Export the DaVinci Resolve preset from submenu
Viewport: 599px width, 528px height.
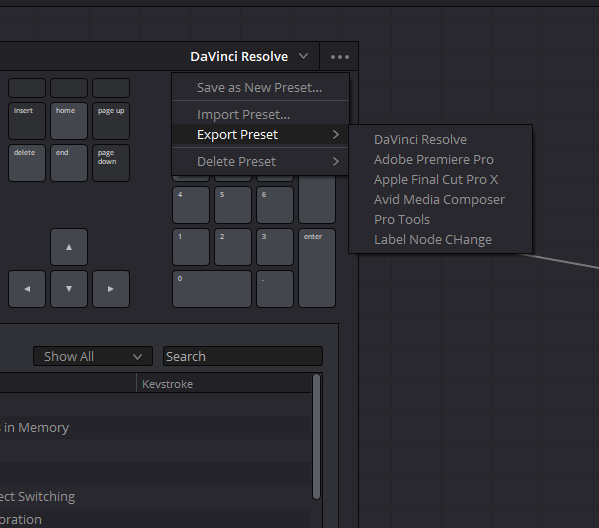[x=440, y=139]
